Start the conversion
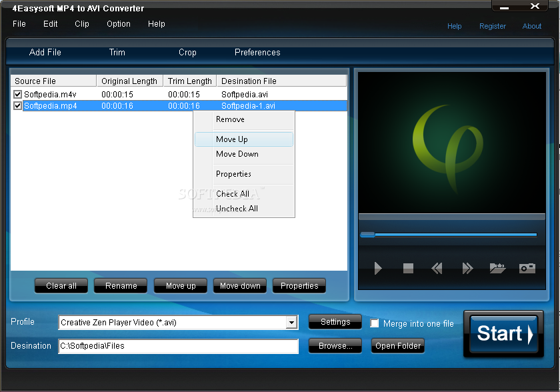Screen dimensions: 560x392 [x=503, y=334]
